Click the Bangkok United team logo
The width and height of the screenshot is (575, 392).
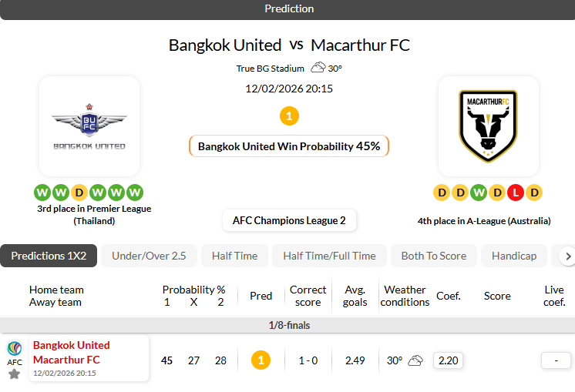coord(89,126)
